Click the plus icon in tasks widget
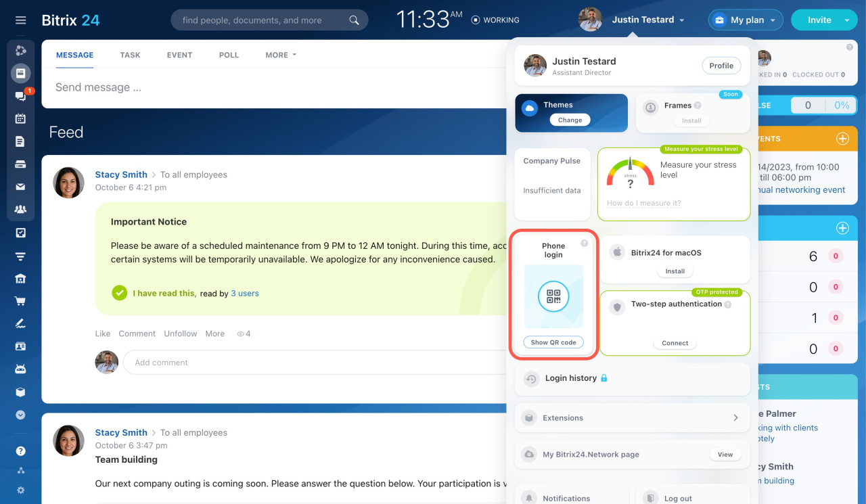866x504 pixels. (x=842, y=228)
